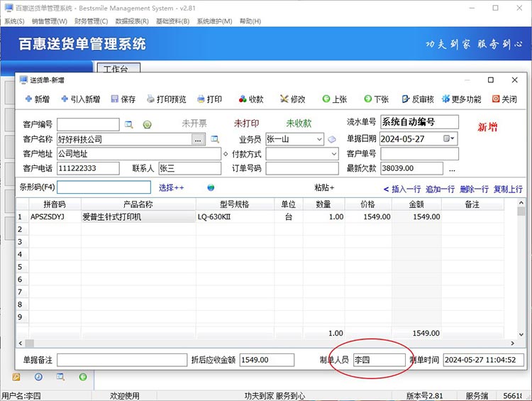Open 打印预览 print preview
Image resolution: width=532 pixels, height=401 pixels.
[166, 99]
